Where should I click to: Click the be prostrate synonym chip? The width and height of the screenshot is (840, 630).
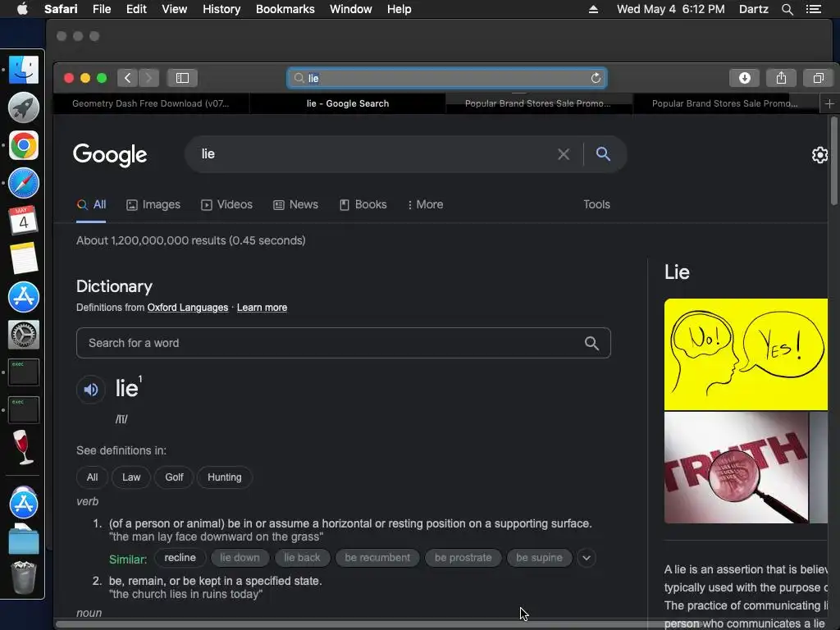click(463, 558)
